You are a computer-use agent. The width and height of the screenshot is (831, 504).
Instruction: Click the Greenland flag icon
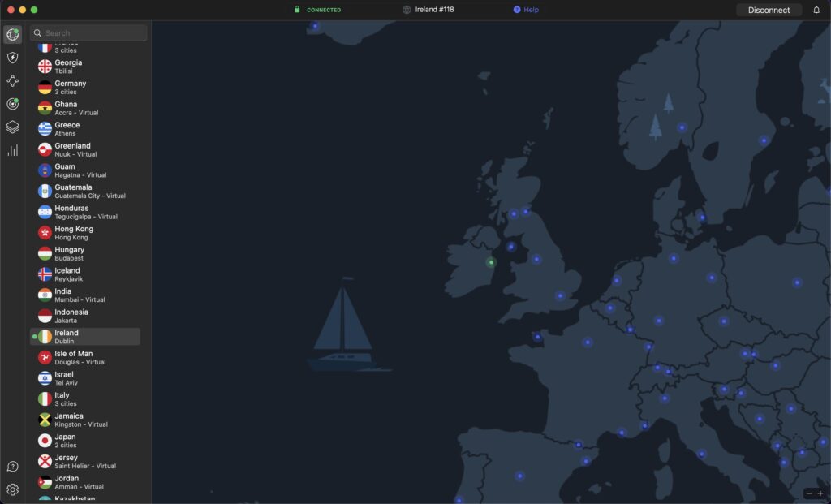click(x=45, y=149)
